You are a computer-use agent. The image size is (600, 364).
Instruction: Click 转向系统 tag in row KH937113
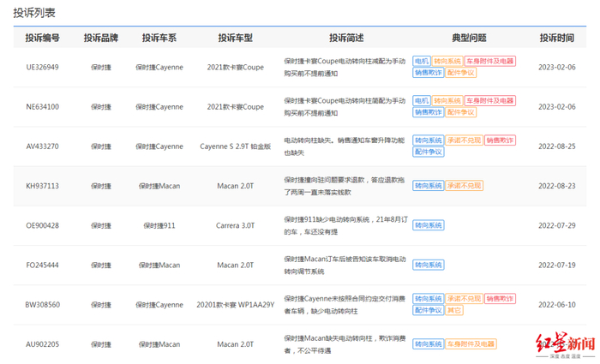tap(429, 186)
